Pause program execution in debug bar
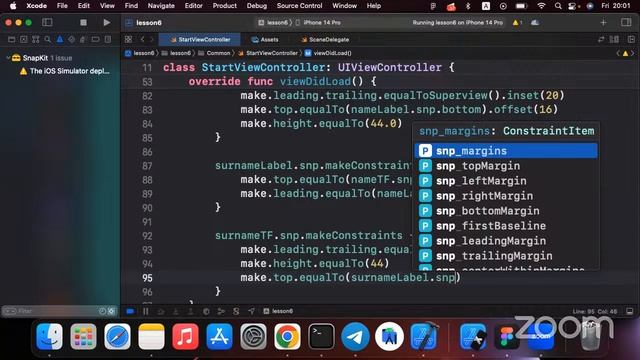Image resolution: width=640 pixels, height=360 pixels. pos(146,311)
